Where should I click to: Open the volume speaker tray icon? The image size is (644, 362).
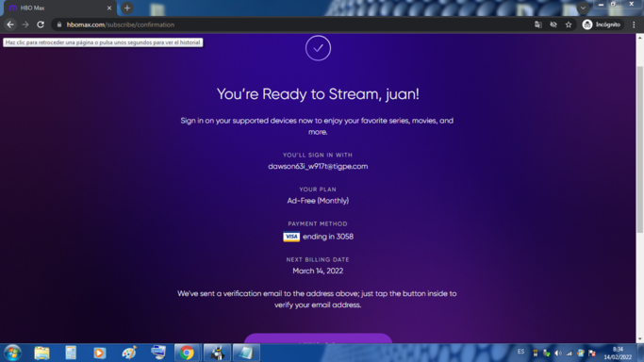pyautogui.click(x=557, y=353)
